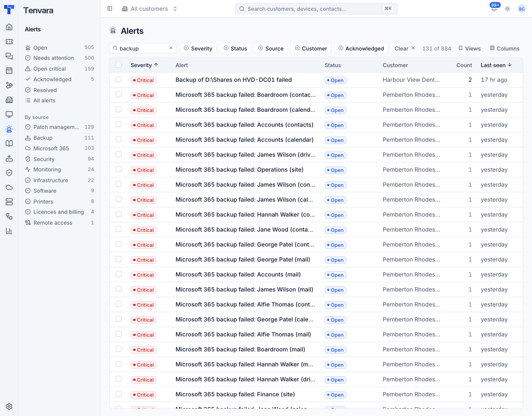Filter by Microsoft 365 source

tap(59, 148)
